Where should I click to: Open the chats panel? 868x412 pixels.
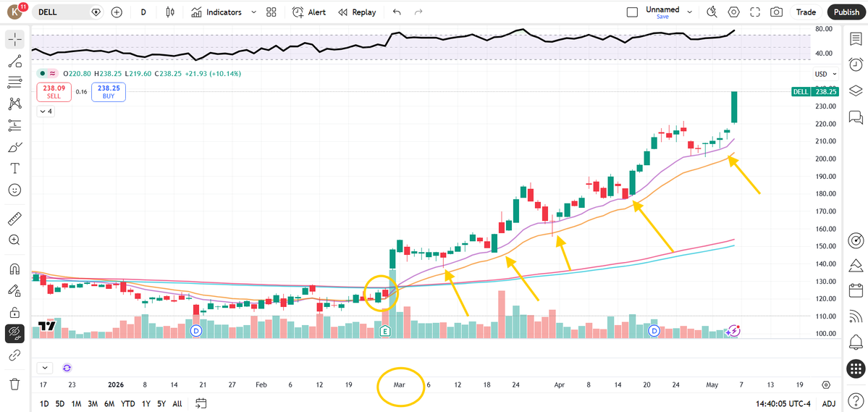coord(856,117)
